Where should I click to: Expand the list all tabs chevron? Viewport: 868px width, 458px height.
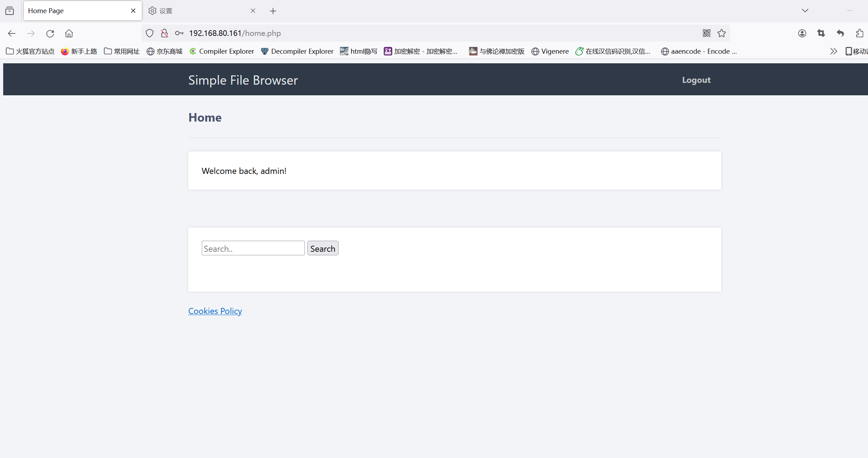805,11
